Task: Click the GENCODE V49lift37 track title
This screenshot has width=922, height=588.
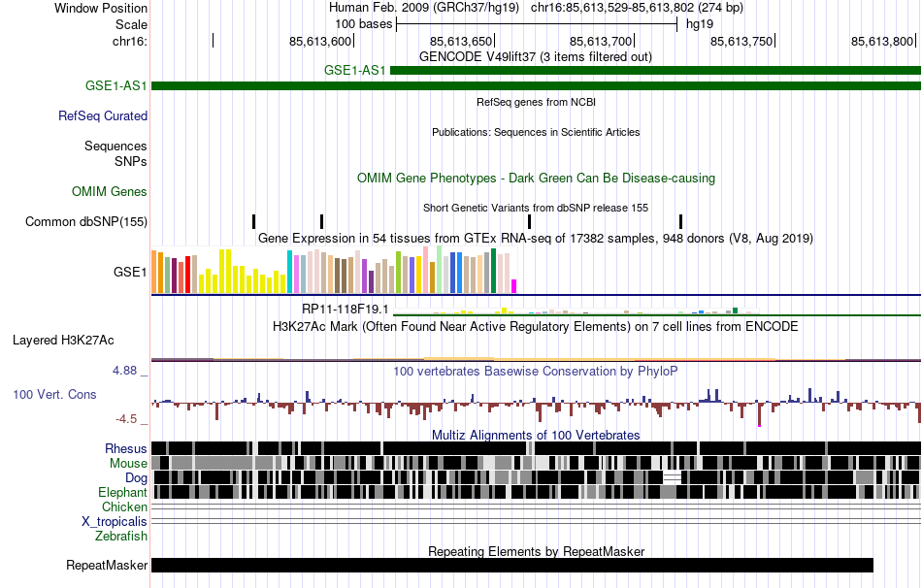Action: [x=536, y=57]
